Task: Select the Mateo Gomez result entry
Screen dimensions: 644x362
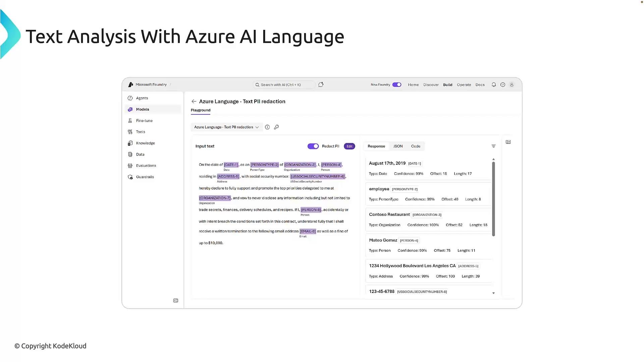Action: (428, 245)
